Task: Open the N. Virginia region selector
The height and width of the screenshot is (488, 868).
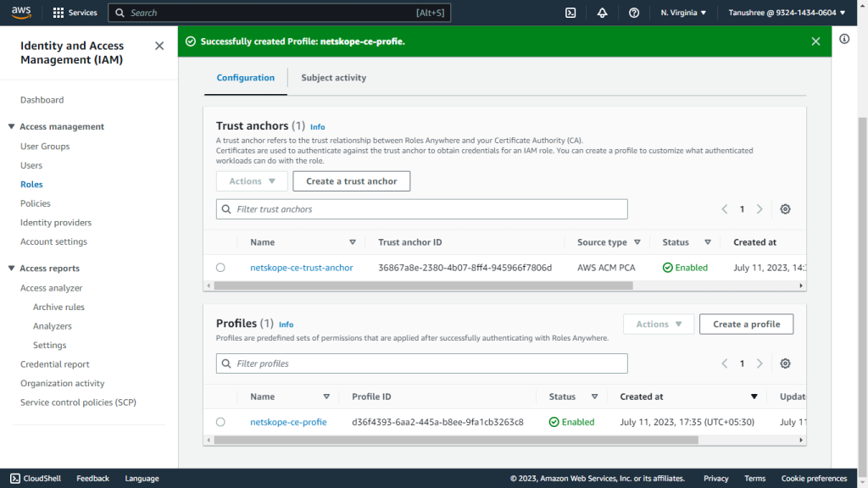Action: [x=683, y=12]
